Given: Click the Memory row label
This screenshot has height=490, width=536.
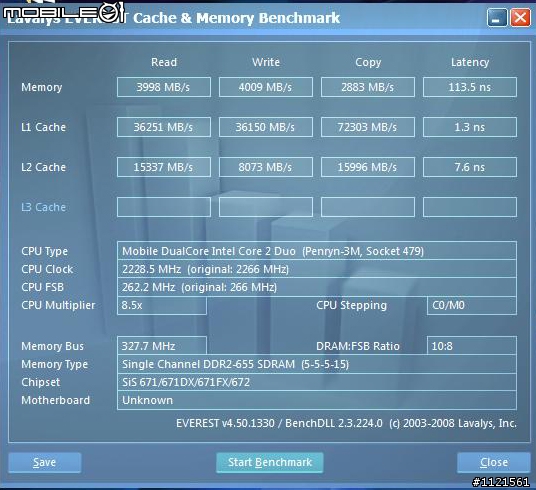Looking at the screenshot, I should [42, 87].
